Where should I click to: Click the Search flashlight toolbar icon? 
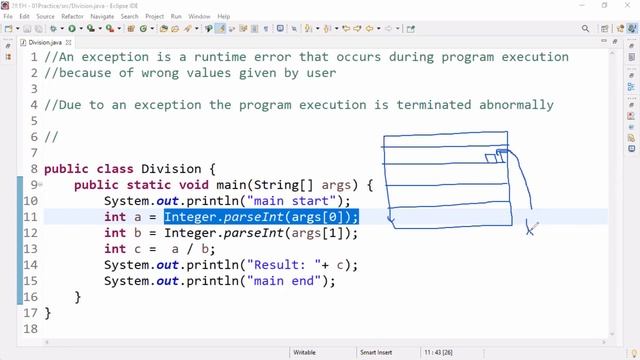(x=188, y=29)
